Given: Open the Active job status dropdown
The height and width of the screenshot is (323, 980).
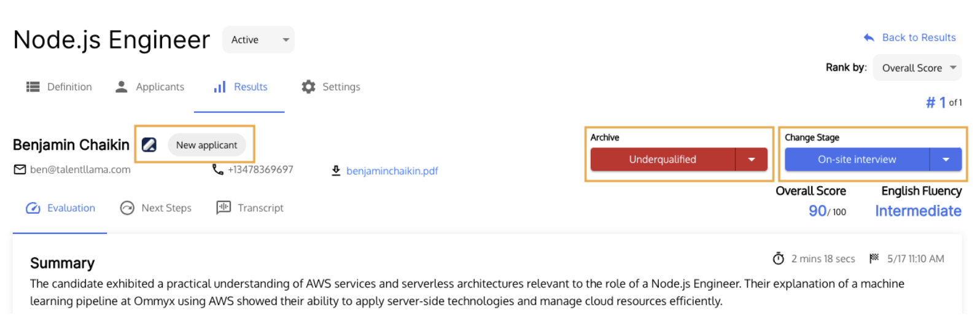Looking at the screenshot, I should 259,40.
